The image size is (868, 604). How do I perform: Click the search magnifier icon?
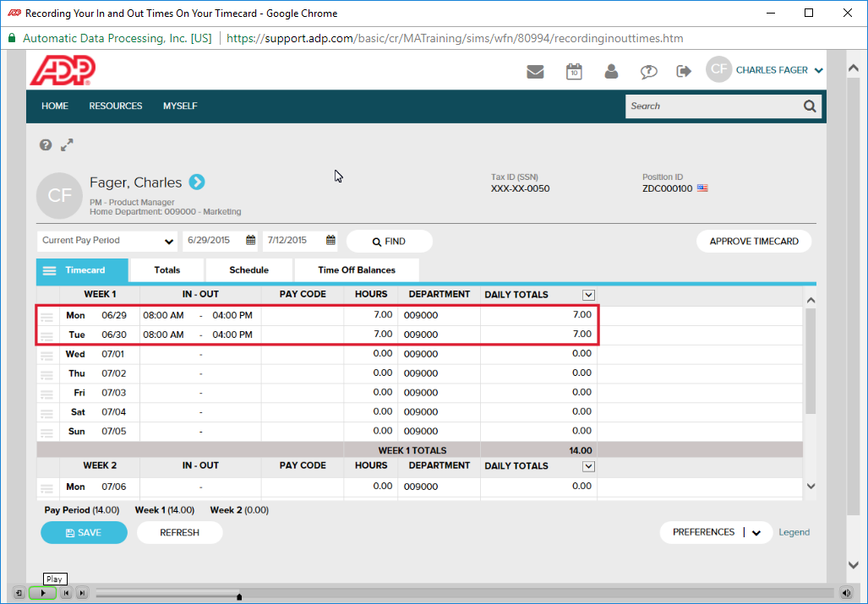tap(810, 106)
